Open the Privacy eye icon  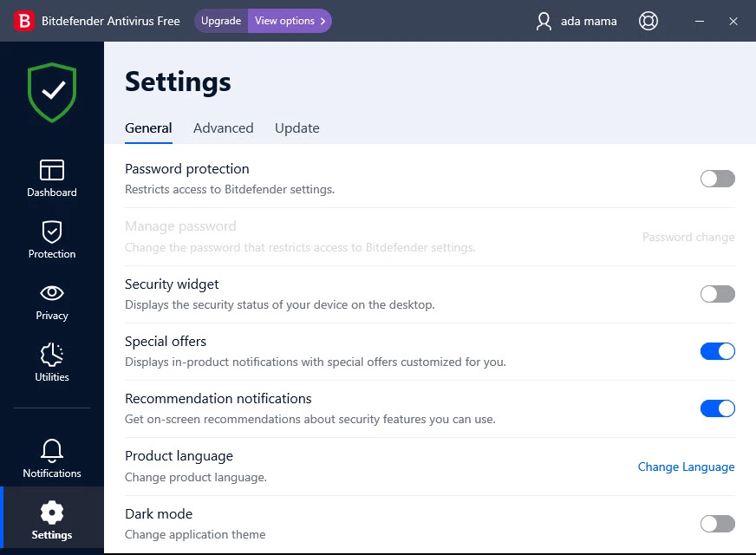click(x=52, y=293)
